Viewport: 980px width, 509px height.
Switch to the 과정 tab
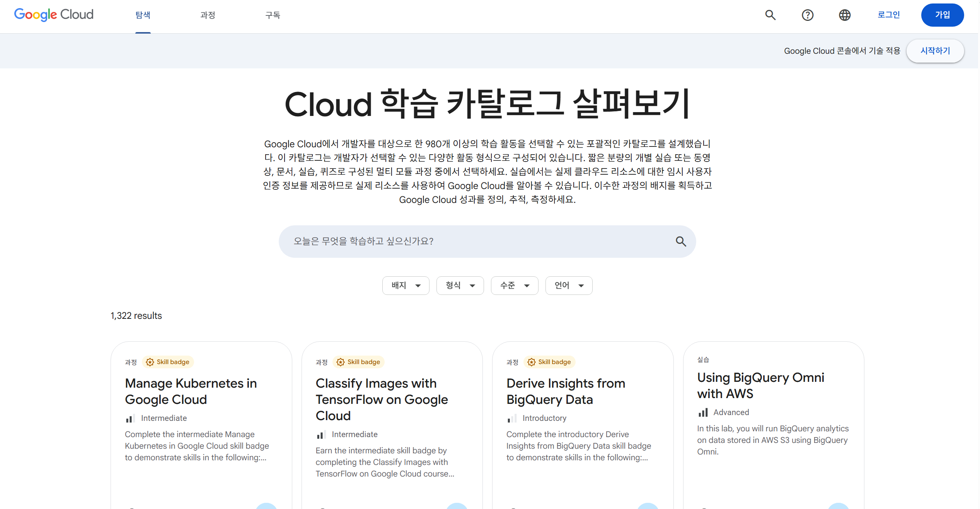pos(208,15)
